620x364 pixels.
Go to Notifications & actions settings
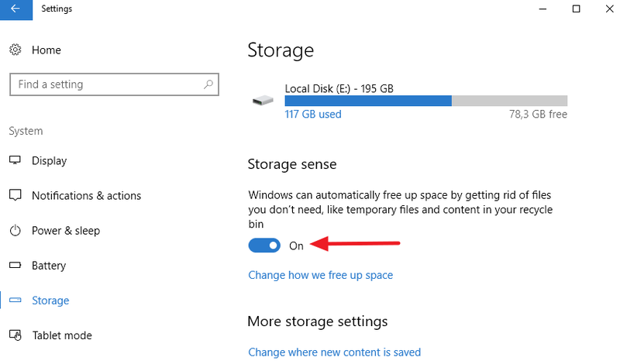pos(86,196)
